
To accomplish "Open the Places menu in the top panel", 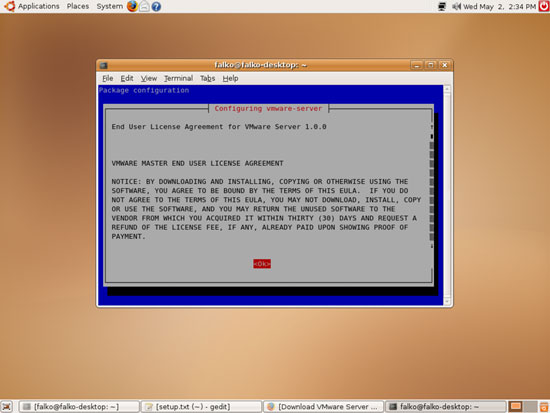I will point(78,6).
